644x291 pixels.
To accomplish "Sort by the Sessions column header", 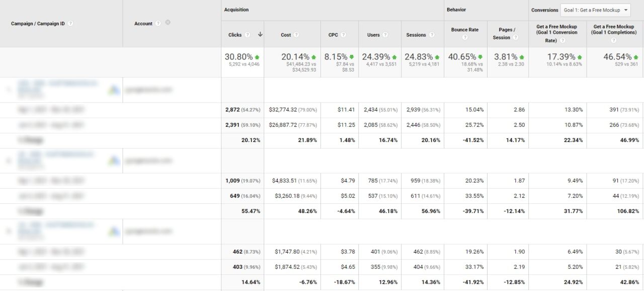I will click(416, 35).
